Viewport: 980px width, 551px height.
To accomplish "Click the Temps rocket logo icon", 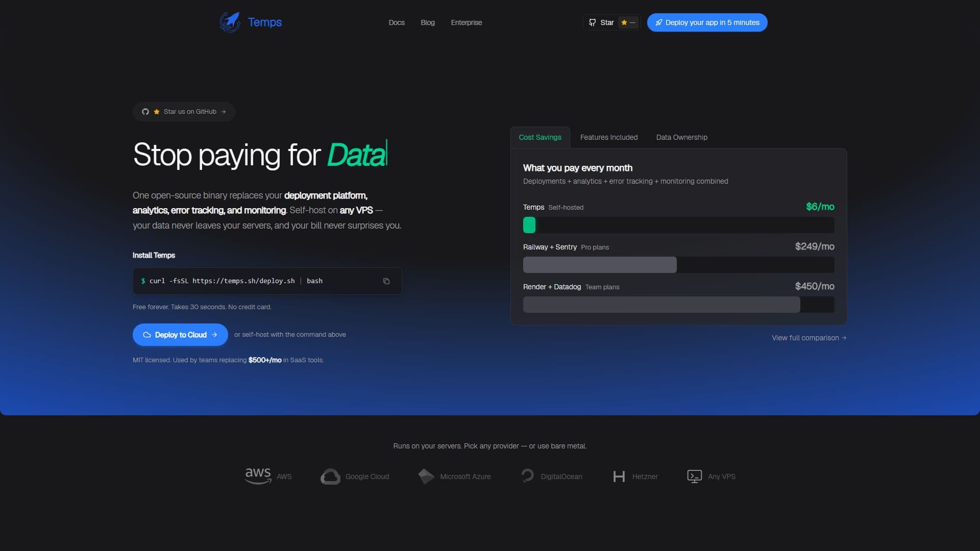I will 230,22.
